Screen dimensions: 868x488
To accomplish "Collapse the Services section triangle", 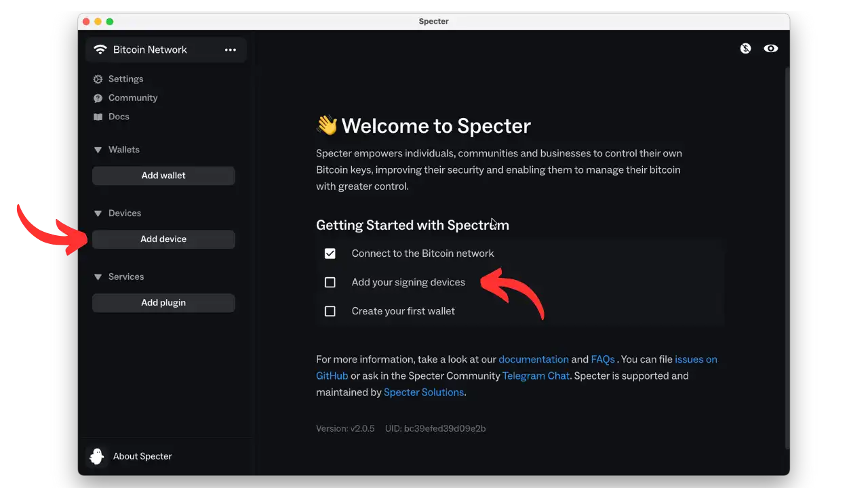I will click(98, 277).
